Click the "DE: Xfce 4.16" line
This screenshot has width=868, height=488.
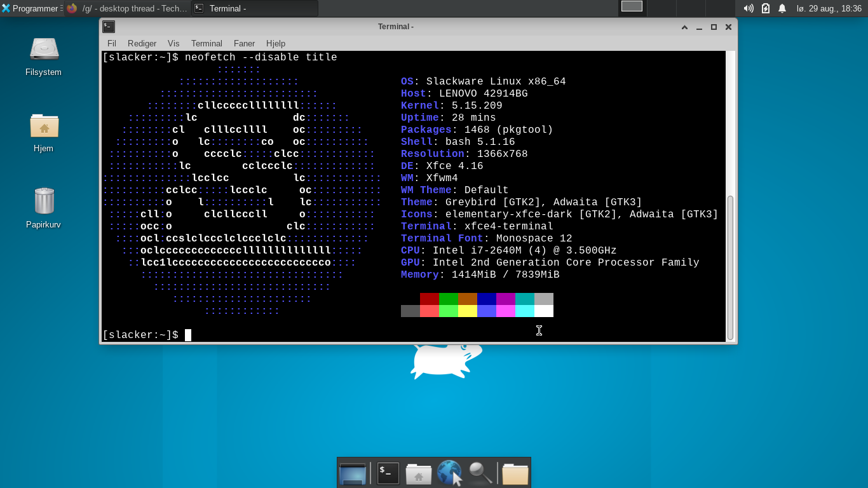[442, 166]
